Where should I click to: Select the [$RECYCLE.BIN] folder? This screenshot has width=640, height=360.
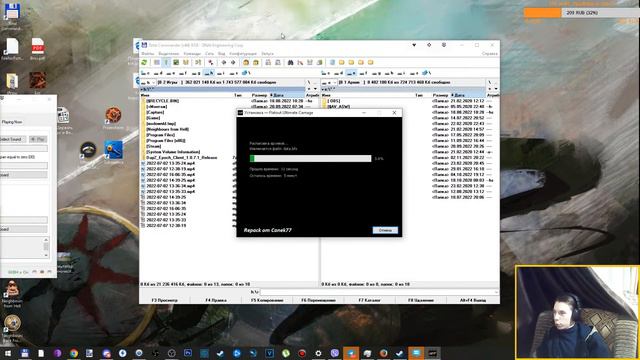162,101
